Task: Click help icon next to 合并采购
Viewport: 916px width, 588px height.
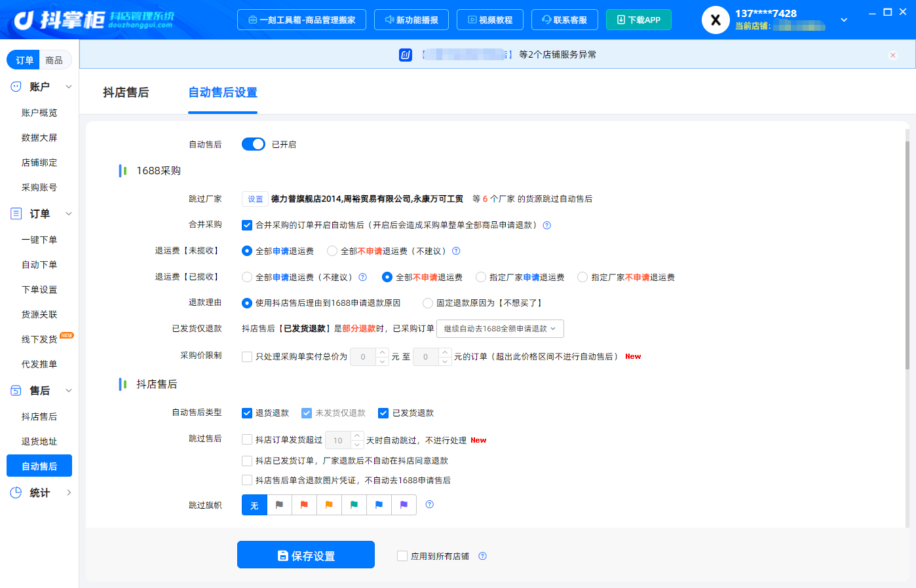Action: (547, 225)
